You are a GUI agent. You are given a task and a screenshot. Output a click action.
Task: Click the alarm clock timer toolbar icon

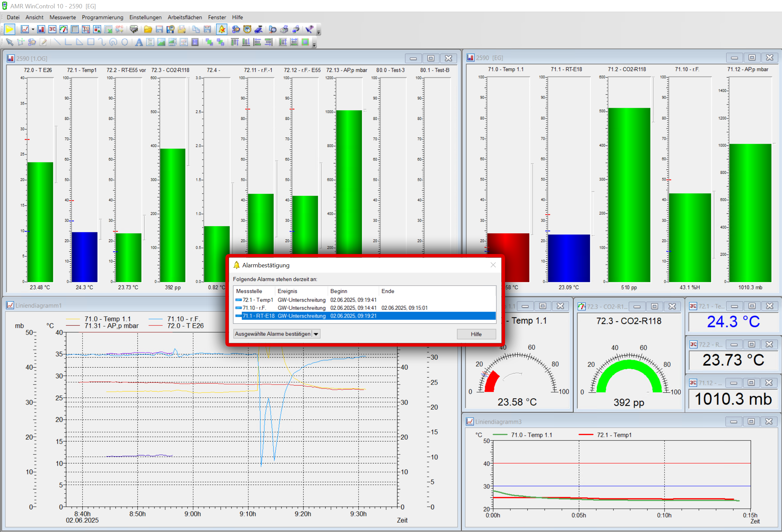[247, 30]
